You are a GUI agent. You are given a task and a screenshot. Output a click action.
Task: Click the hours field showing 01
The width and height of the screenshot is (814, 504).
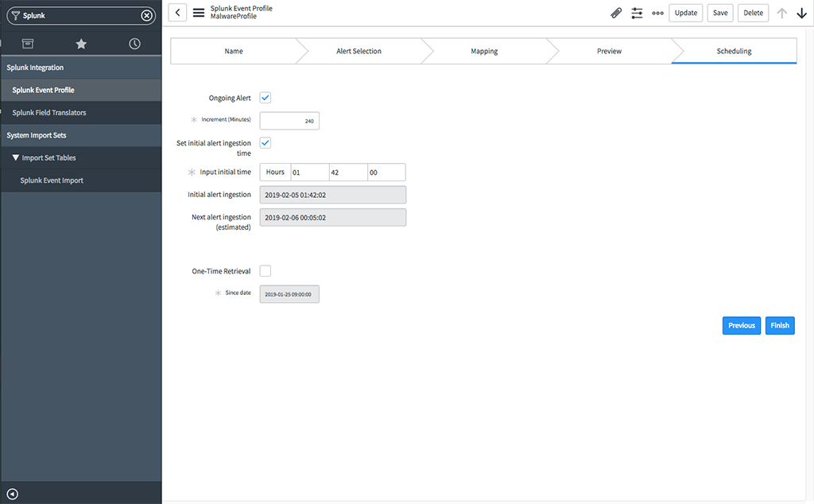pos(310,173)
